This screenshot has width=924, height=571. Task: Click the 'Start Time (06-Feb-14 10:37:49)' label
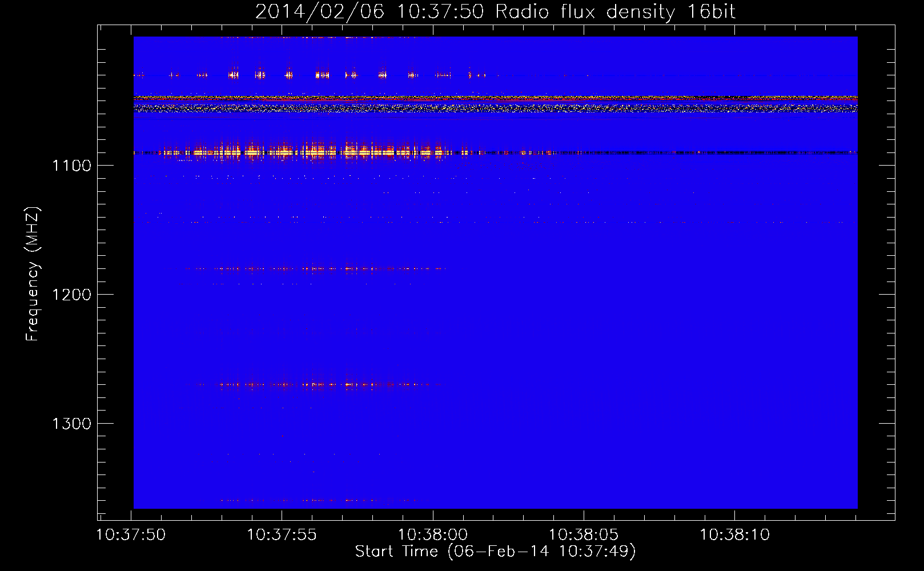tap(495, 552)
